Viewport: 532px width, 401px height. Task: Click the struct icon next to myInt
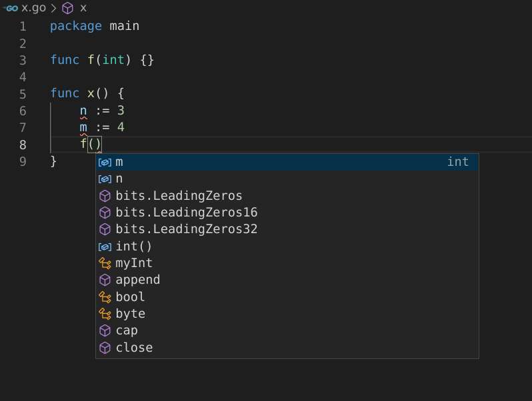click(105, 263)
